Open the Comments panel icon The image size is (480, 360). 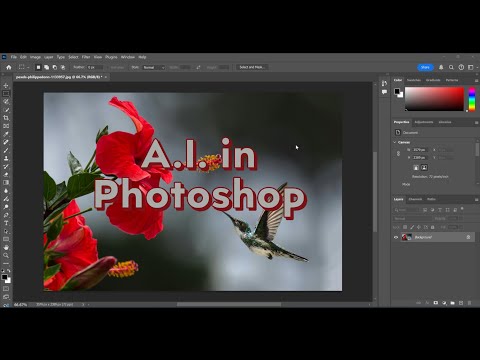pos(384,92)
